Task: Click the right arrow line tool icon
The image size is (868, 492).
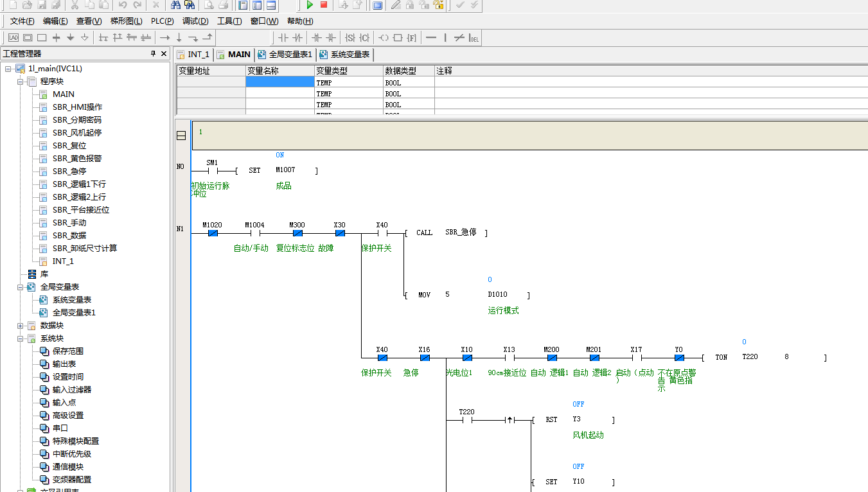Action: 164,37
